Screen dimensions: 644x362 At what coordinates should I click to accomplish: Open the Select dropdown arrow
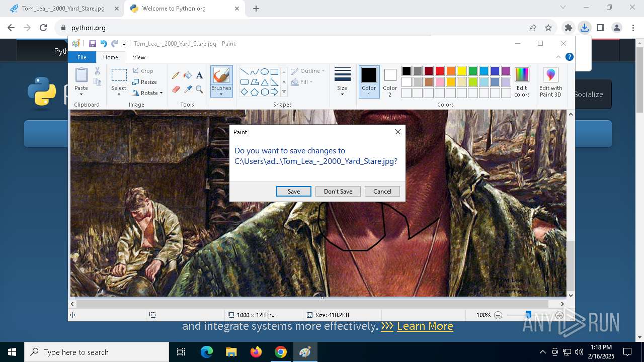tap(119, 94)
